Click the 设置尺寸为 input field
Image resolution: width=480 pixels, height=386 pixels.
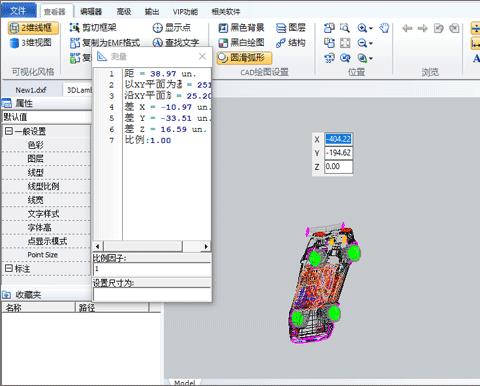tap(152, 295)
